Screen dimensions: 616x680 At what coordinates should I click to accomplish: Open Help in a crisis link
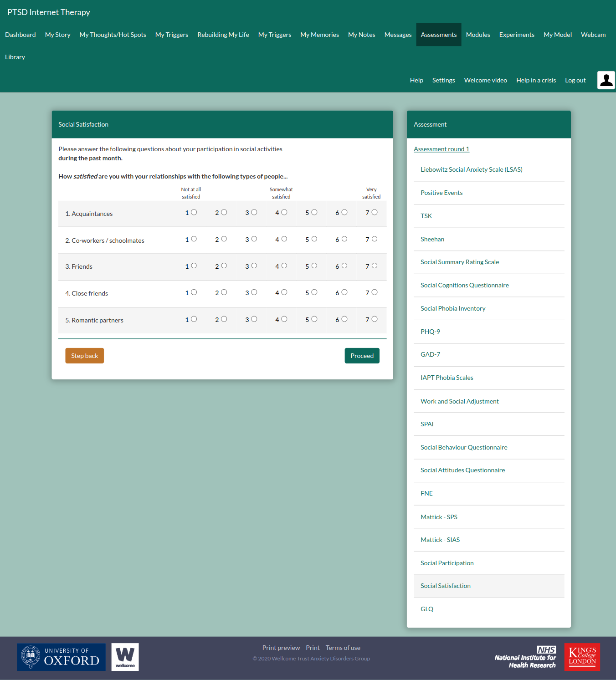click(536, 80)
